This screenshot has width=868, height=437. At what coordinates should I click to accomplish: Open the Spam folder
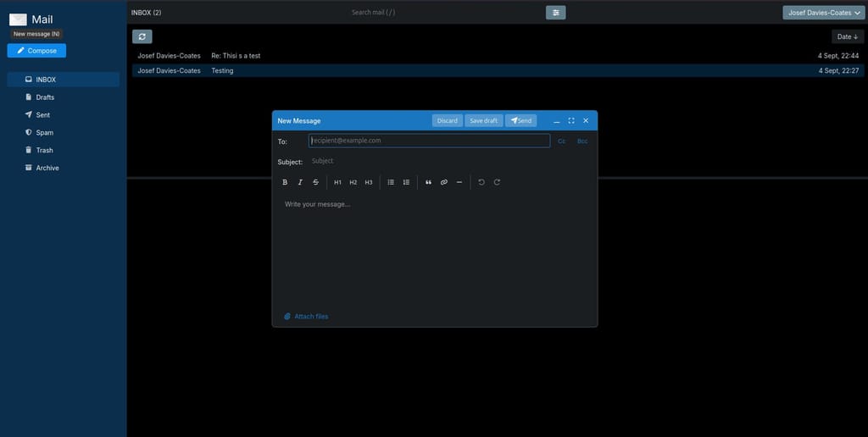(63, 133)
